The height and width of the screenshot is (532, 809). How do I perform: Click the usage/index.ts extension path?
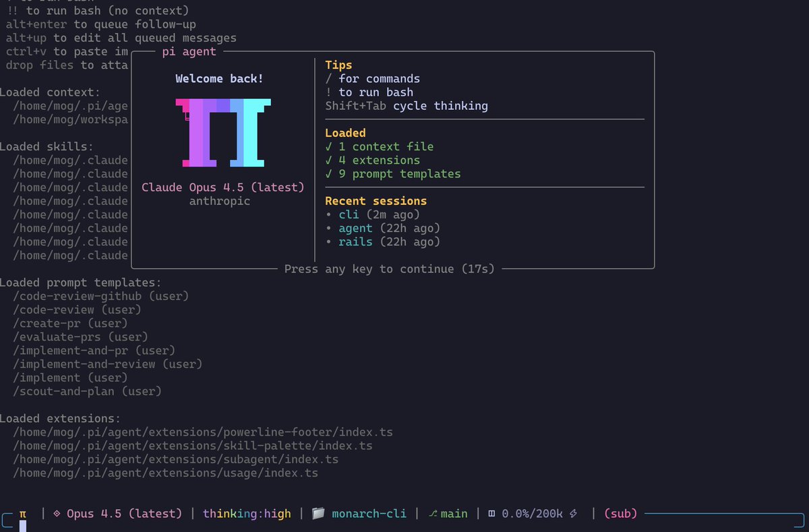pos(165,473)
